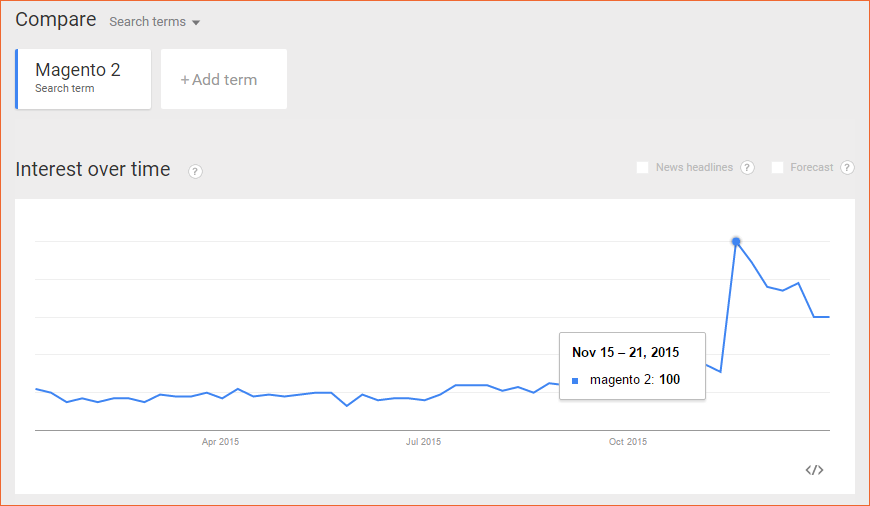This screenshot has height=506, width=870.
Task: Click the Compare heading
Action: 55,19
